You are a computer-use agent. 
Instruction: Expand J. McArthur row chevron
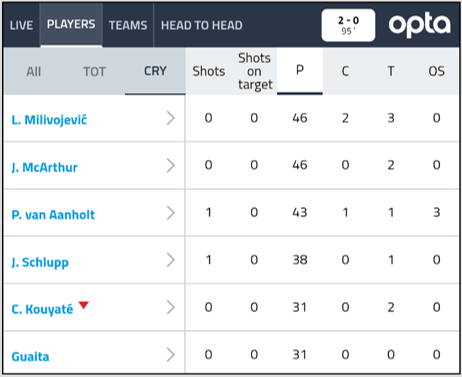pyautogui.click(x=171, y=165)
